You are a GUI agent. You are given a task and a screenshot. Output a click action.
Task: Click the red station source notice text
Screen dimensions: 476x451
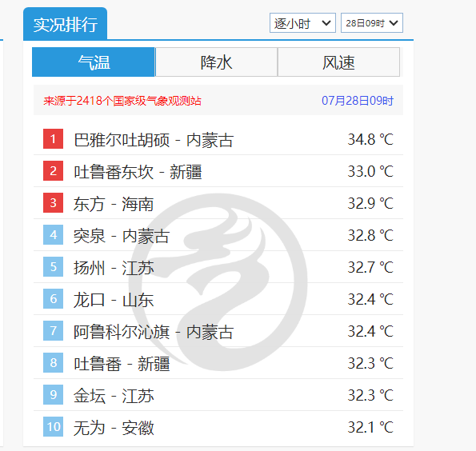pos(122,101)
